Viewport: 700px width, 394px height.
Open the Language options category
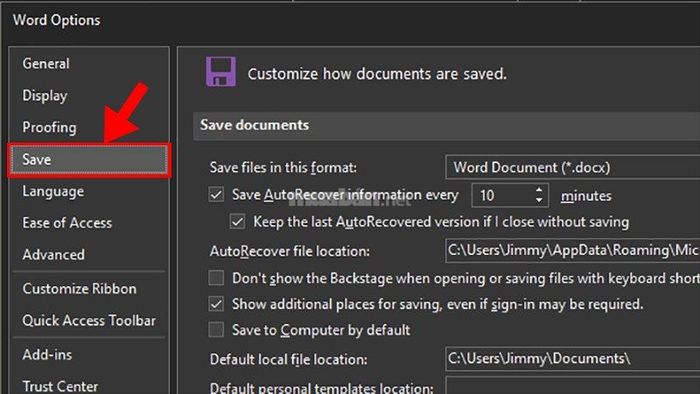(x=53, y=191)
